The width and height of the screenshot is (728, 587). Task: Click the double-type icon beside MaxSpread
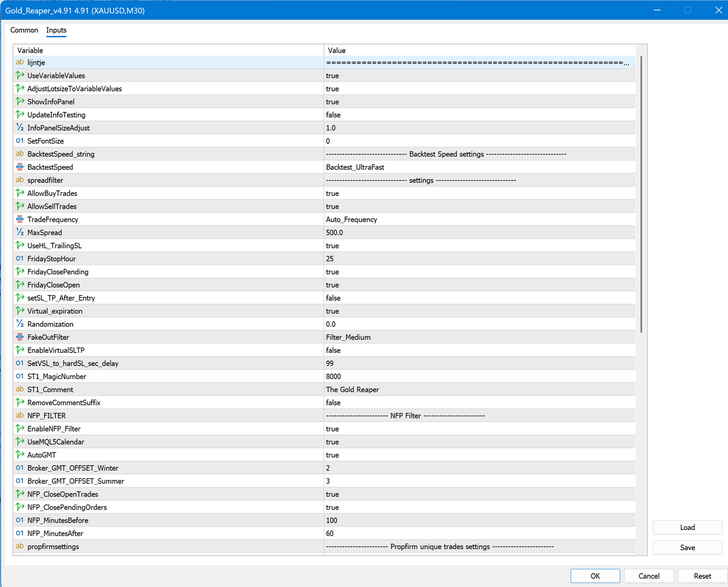point(20,232)
